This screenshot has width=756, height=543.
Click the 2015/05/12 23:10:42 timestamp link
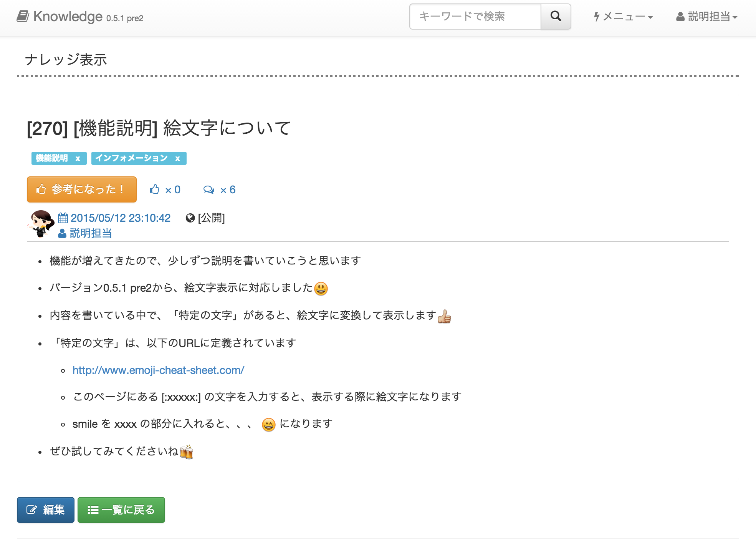coord(120,218)
